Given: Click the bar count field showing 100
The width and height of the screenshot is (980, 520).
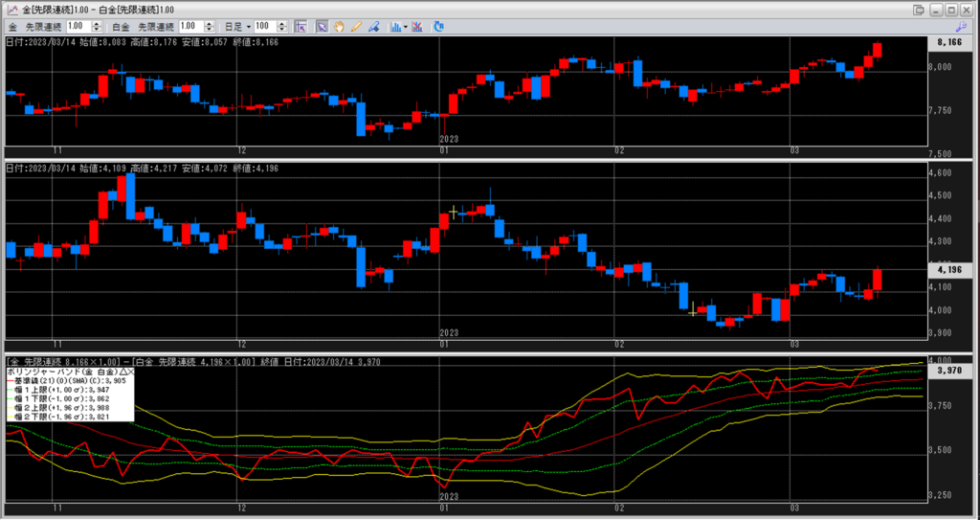Looking at the screenshot, I should coord(269,27).
